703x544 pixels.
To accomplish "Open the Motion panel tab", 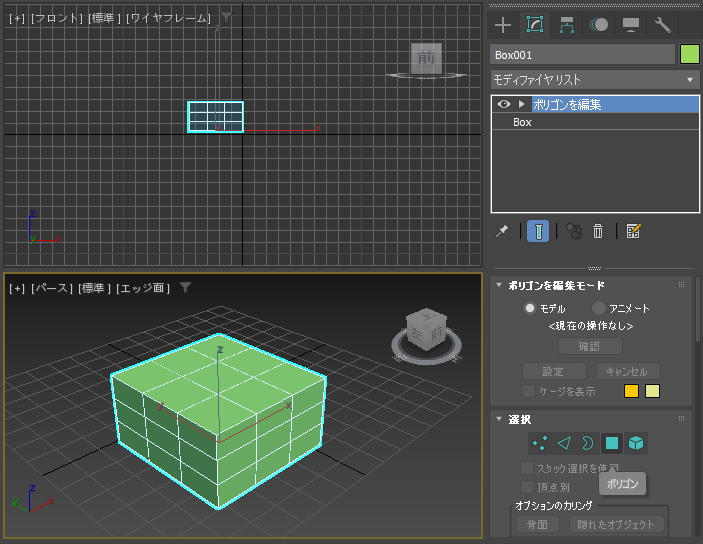I will (x=599, y=25).
